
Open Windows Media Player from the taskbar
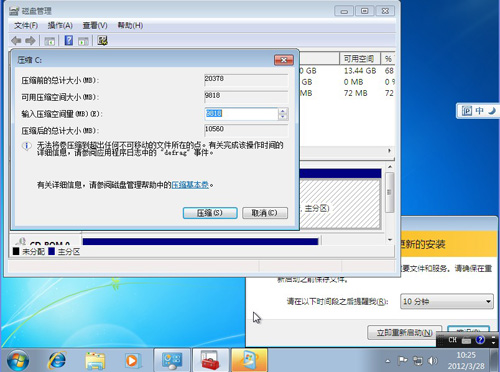[x=132, y=361]
